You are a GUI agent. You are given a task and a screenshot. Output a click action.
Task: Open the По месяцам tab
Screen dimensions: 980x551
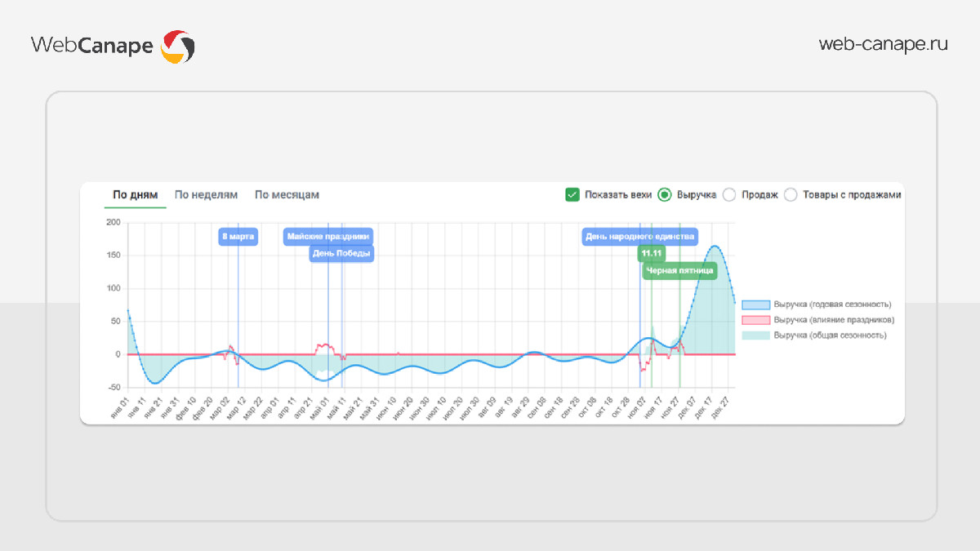tap(287, 195)
